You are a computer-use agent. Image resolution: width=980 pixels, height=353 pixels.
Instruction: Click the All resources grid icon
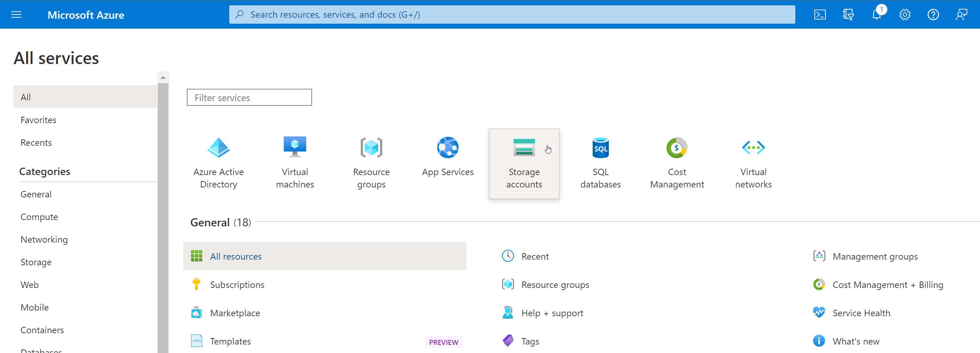(196, 256)
